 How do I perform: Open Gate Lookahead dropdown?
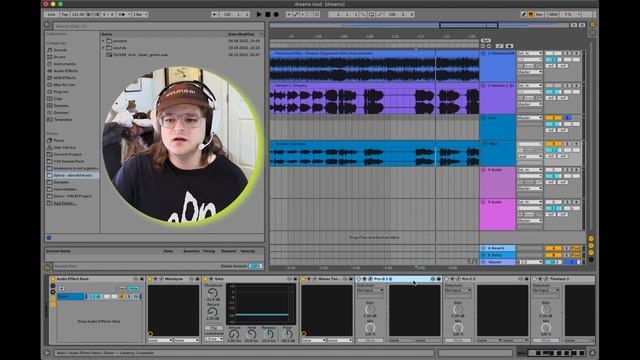coord(213,339)
